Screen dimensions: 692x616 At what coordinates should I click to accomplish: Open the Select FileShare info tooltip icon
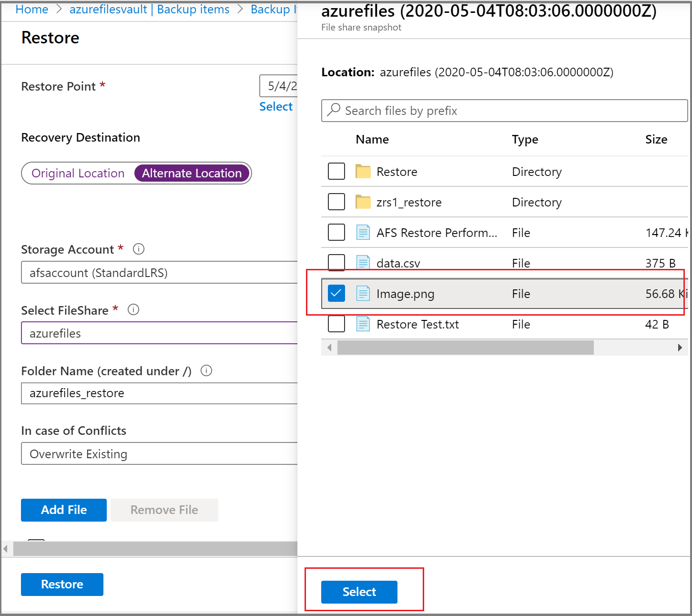click(x=133, y=310)
